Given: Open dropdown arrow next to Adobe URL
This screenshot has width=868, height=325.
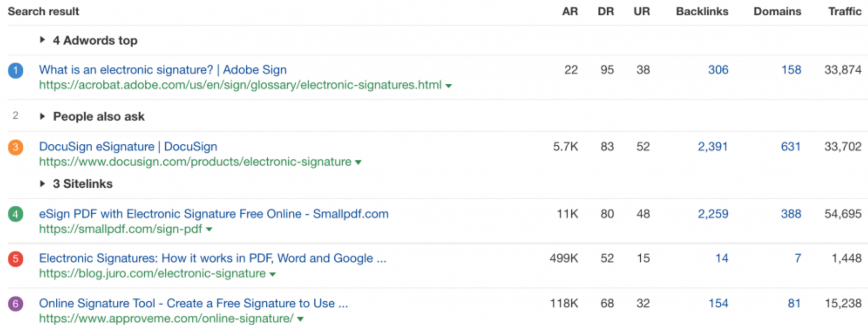Looking at the screenshot, I should click(x=449, y=86).
